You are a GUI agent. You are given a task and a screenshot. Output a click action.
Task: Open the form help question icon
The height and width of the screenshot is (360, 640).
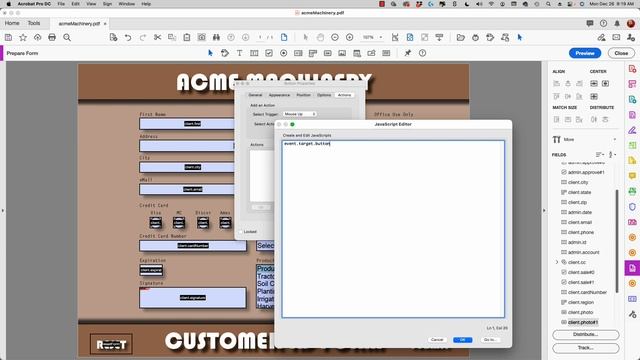coord(422,53)
